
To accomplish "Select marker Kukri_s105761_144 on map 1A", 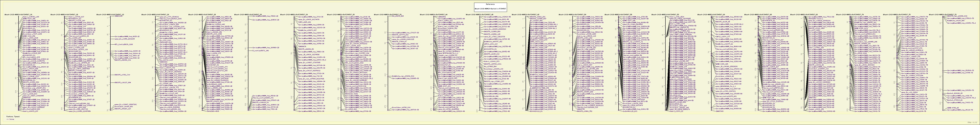I will click(31, 16).
